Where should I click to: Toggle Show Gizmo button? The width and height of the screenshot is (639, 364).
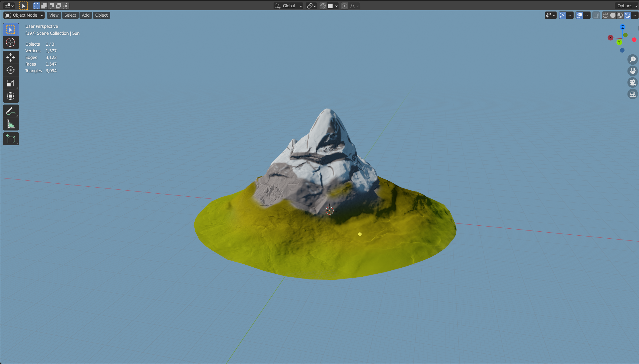coord(562,15)
